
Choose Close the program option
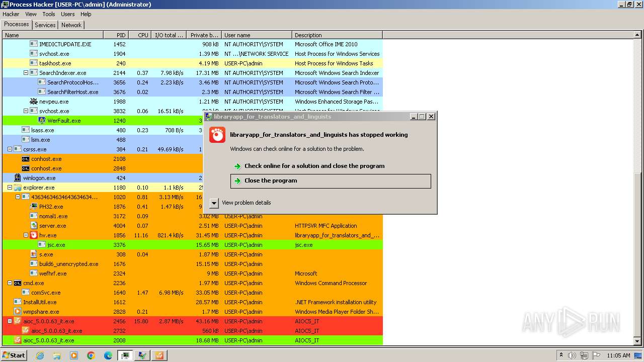point(331,181)
